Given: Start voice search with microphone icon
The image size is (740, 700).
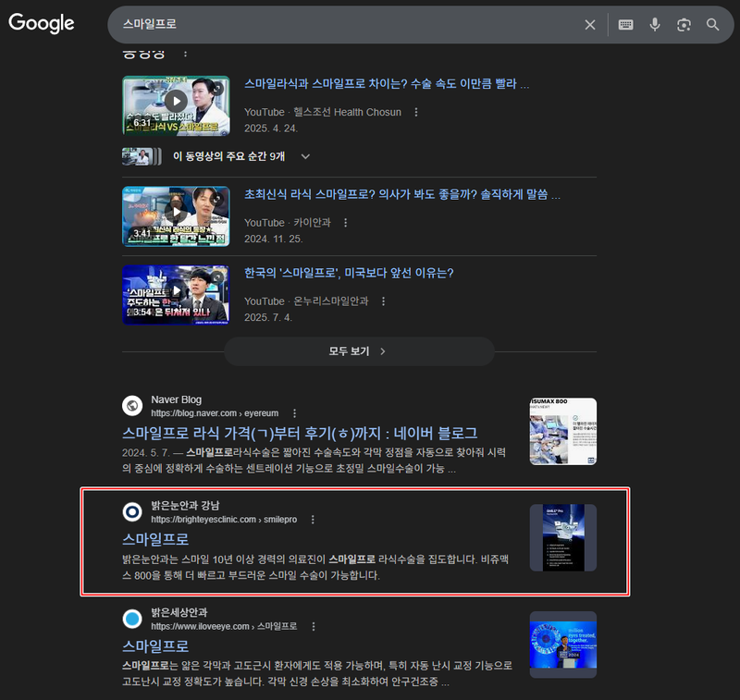Looking at the screenshot, I should pos(655,25).
